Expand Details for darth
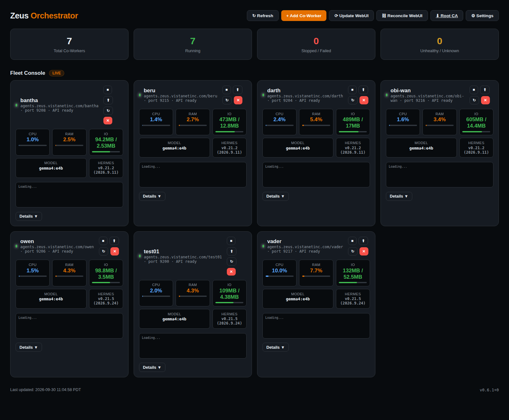Screen dimensions: 509x420 [x=275, y=196]
